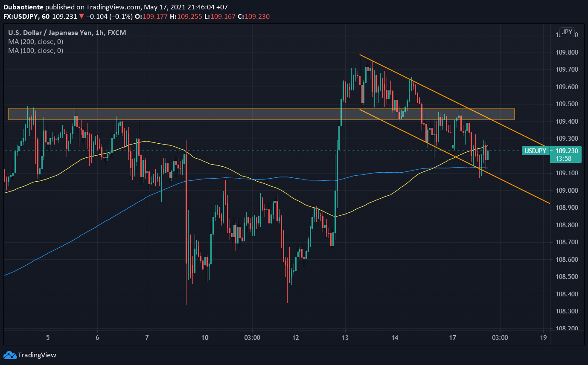Viewport: 588px width, 365px height.
Task: Click date label 19 on time axis
Action: click(543, 337)
